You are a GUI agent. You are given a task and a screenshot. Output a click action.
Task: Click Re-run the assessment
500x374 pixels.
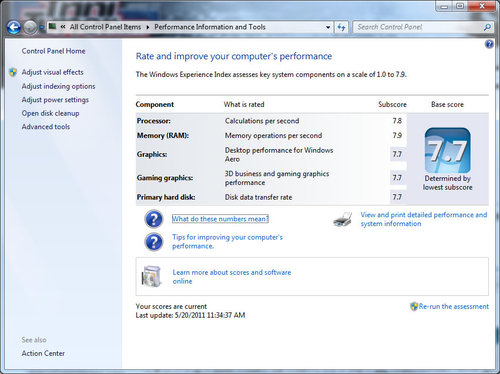point(454,306)
